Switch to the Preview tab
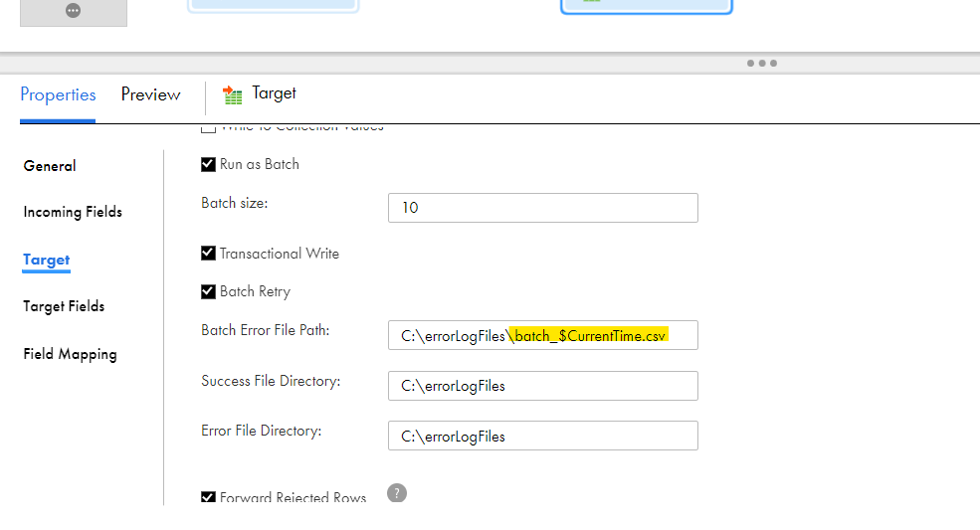980x530 pixels. (x=150, y=94)
